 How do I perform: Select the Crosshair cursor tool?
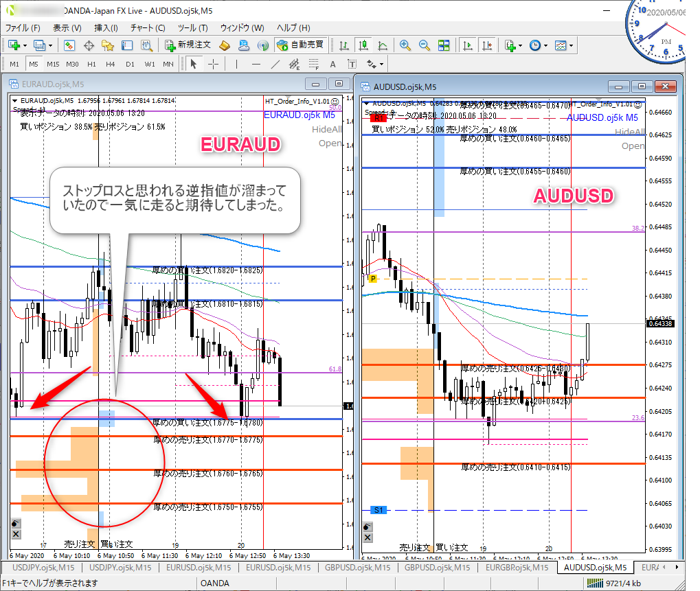(214, 64)
